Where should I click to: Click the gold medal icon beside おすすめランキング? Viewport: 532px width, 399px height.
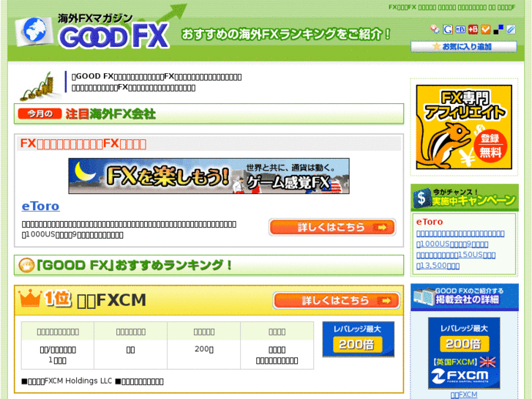[x=26, y=265]
